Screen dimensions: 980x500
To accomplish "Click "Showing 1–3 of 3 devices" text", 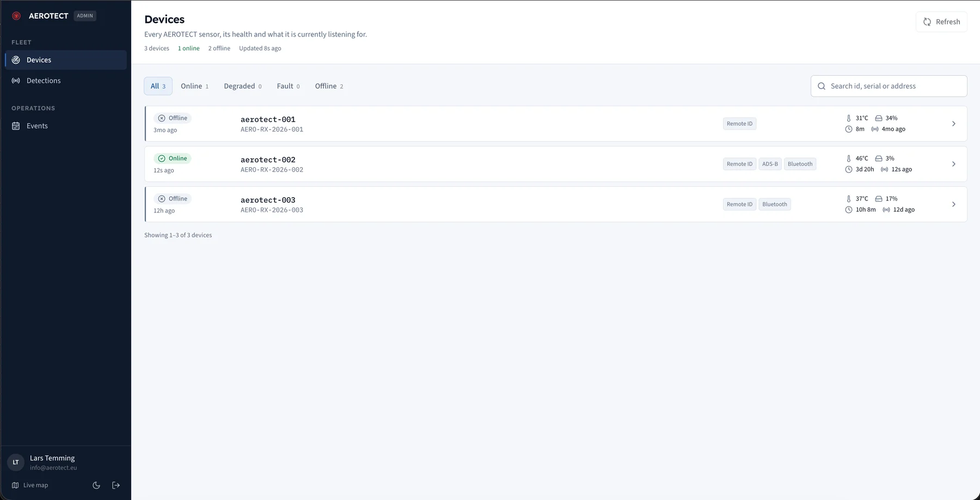I will pyautogui.click(x=178, y=235).
